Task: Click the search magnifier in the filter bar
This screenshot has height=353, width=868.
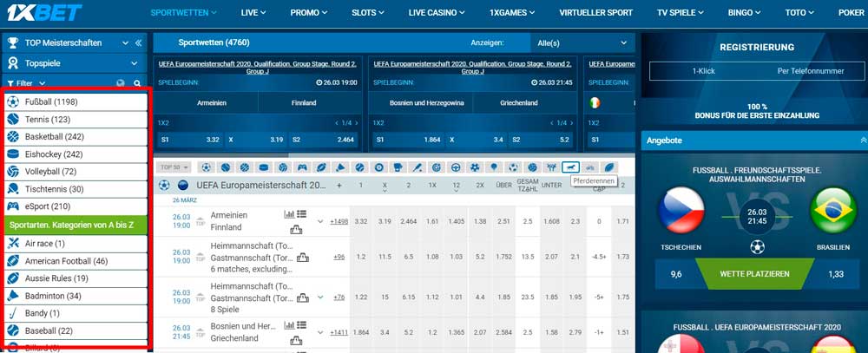Action: click(x=137, y=83)
